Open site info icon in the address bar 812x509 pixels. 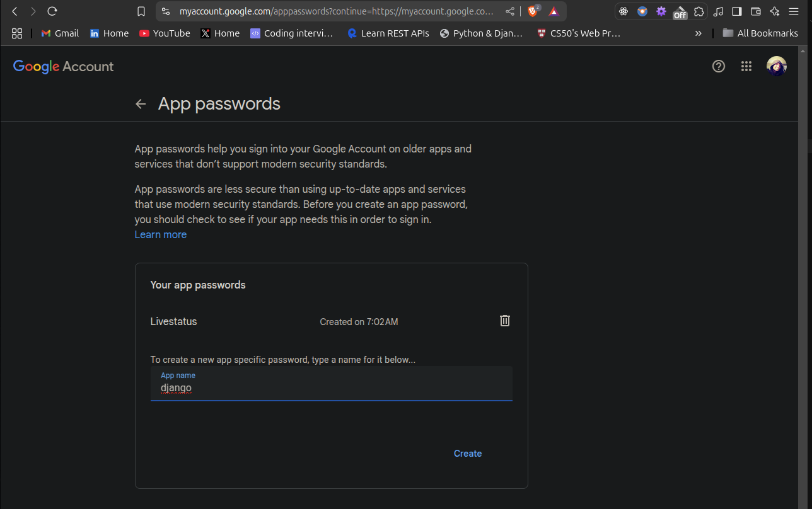pos(166,11)
